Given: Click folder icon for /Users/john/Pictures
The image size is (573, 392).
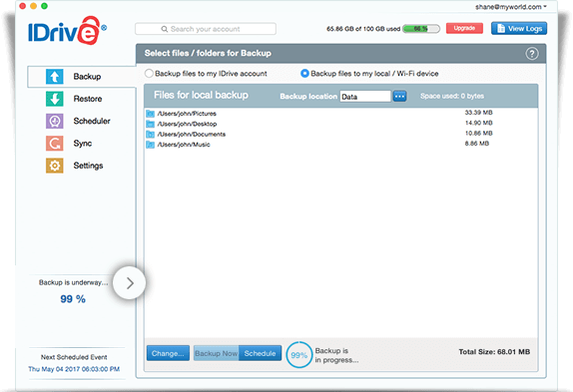Looking at the screenshot, I should (150, 114).
